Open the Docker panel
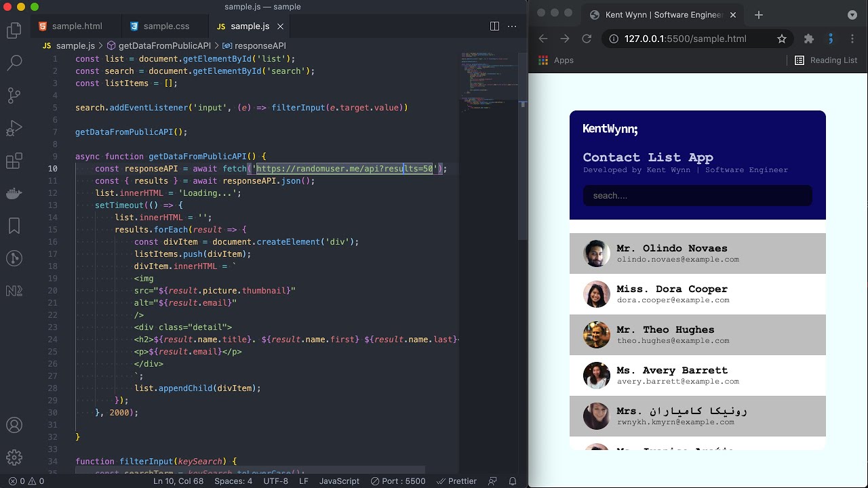 click(x=14, y=194)
